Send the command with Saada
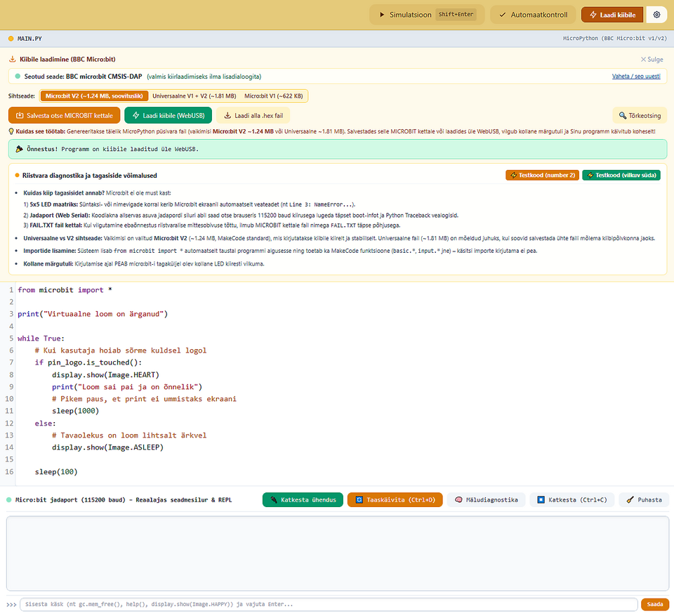The height and width of the screenshot is (616, 674). pos(654,604)
